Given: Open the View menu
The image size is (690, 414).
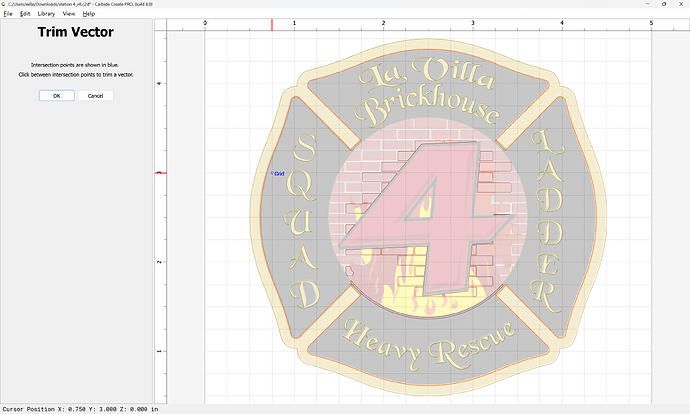Looking at the screenshot, I should [x=69, y=14].
